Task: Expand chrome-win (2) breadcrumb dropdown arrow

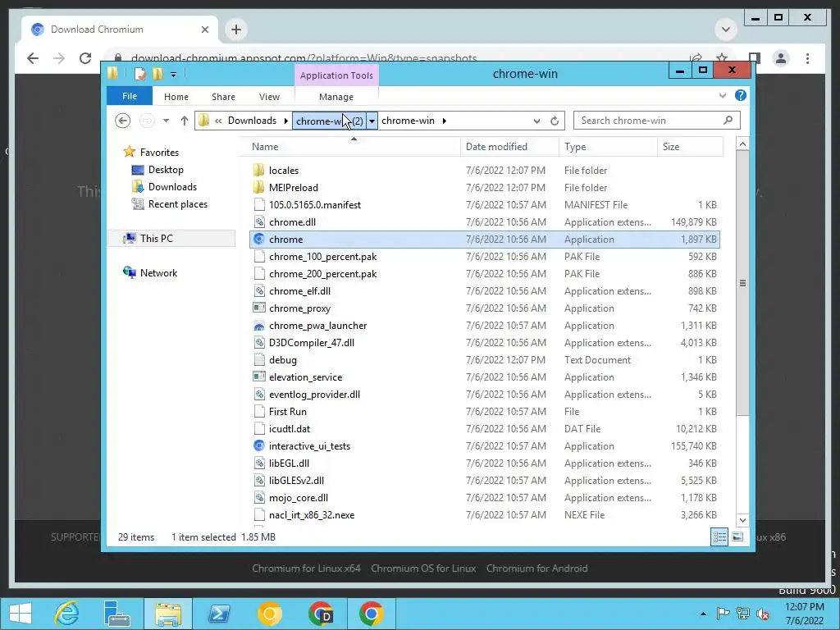Action: click(372, 121)
